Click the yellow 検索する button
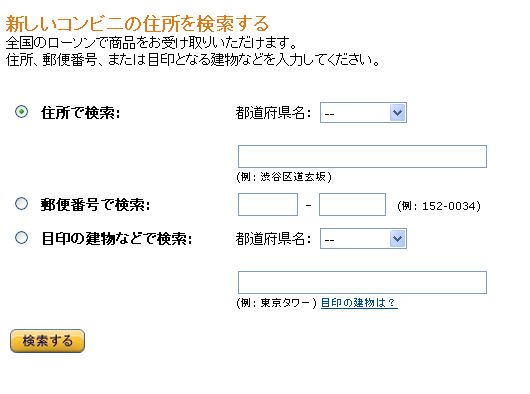Image resolution: width=530 pixels, height=394 pixels. tap(47, 341)
